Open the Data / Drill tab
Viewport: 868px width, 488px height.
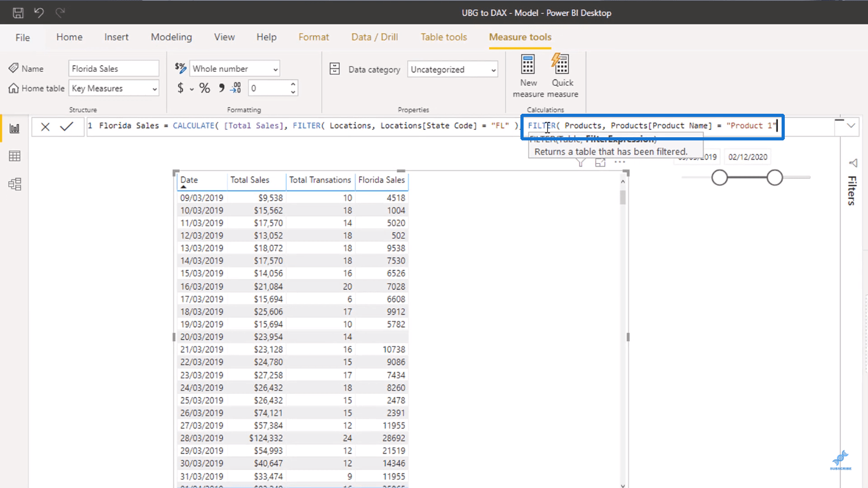coord(375,37)
